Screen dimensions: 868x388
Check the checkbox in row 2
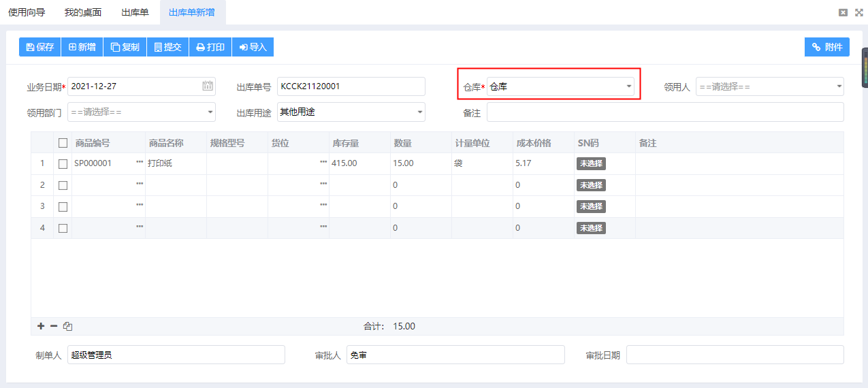[63, 185]
